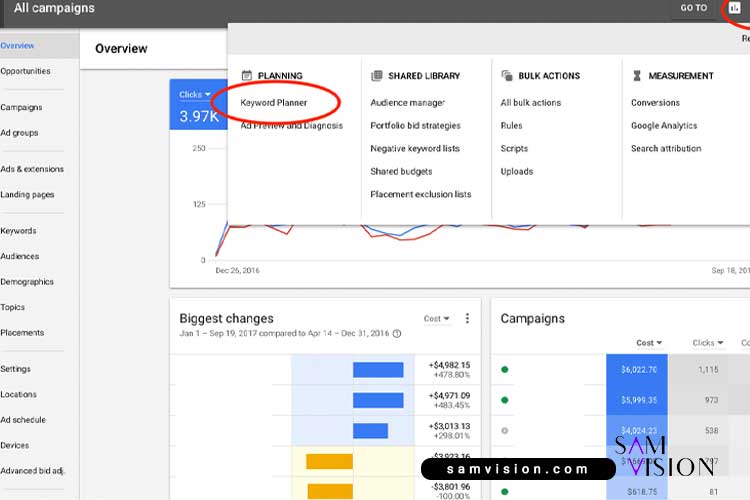This screenshot has width=750, height=500.
Task: Open Ad schedule in sidebar
Action: [x=23, y=420]
